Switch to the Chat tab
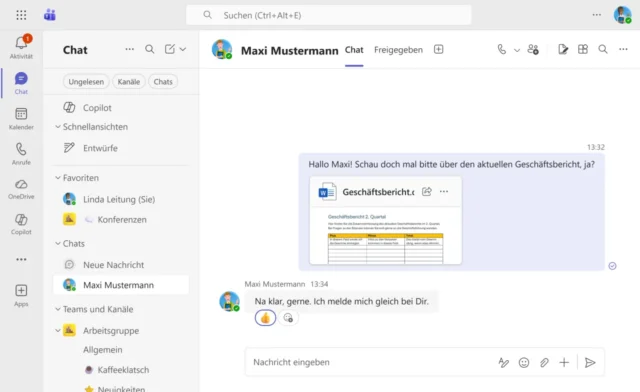 (354, 50)
